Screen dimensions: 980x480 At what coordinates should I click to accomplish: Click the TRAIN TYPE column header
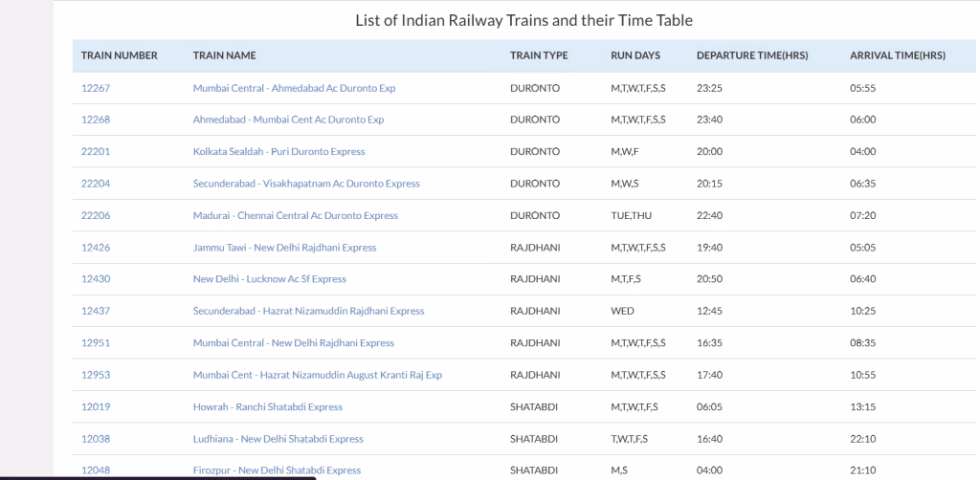pos(539,55)
